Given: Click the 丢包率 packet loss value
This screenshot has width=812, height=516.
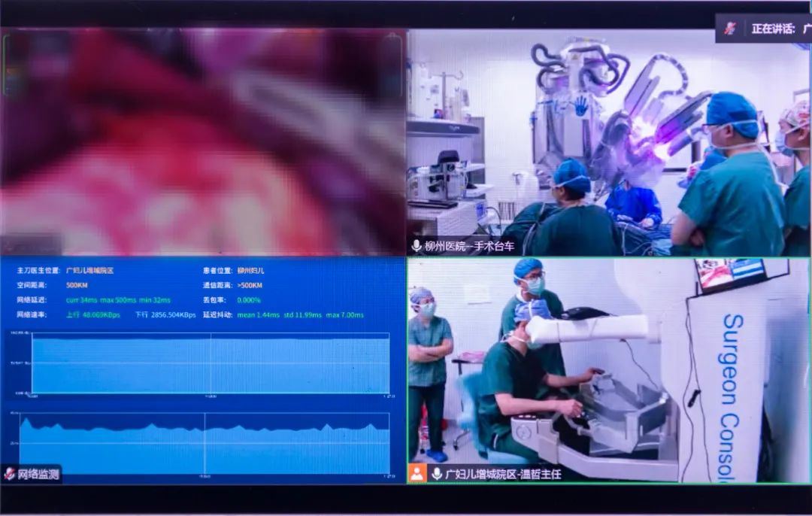Looking at the screenshot, I should click(249, 300).
